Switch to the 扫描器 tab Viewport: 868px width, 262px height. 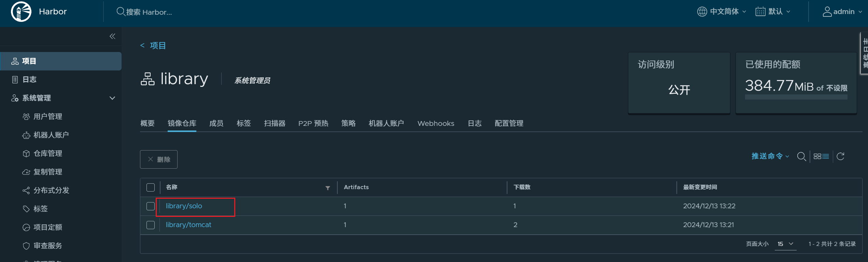(x=275, y=123)
